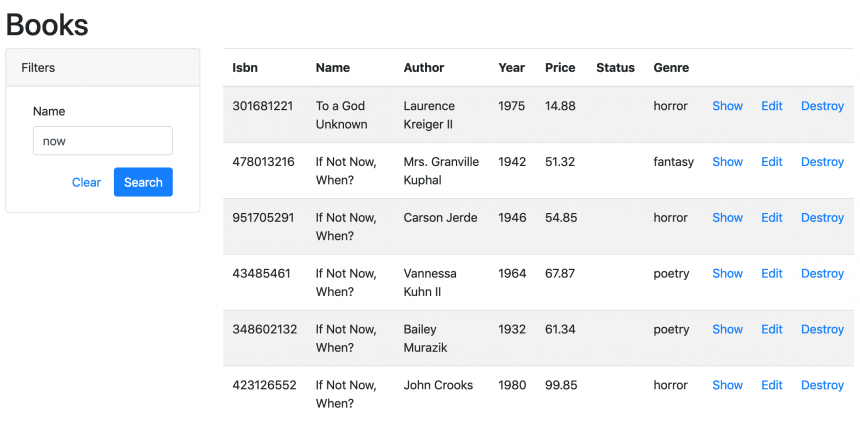The height and width of the screenshot is (426, 860).
Task: Destroy the 1942 fantasy book
Action: (822, 162)
